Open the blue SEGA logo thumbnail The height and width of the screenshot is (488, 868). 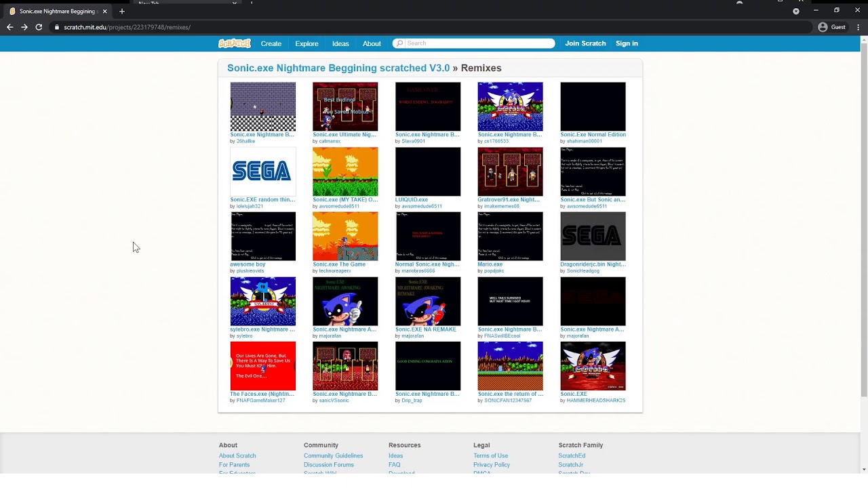pos(263,171)
